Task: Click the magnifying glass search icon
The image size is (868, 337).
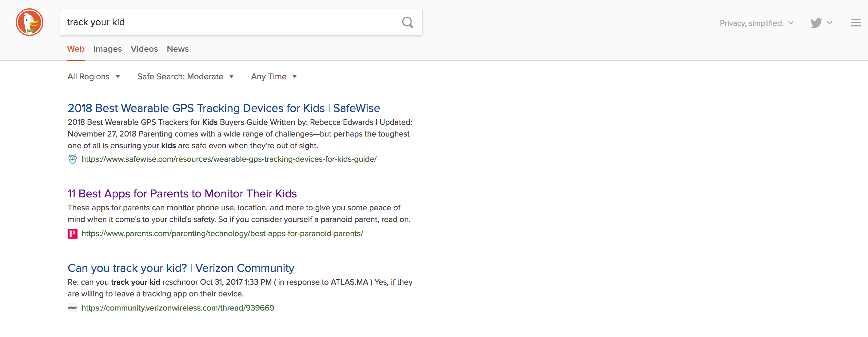Action: coord(407,22)
